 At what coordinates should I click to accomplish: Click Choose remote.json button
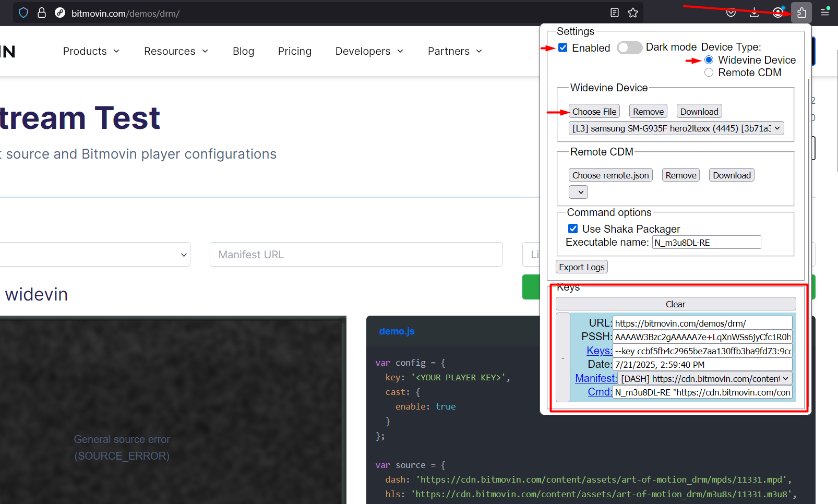[x=610, y=175]
